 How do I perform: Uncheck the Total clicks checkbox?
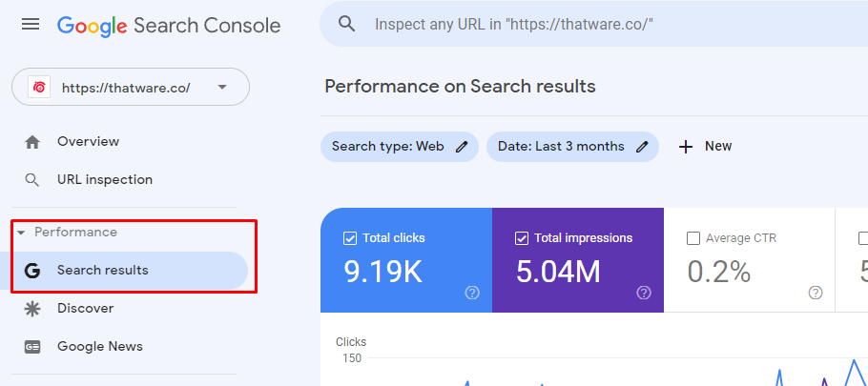tap(349, 238)
